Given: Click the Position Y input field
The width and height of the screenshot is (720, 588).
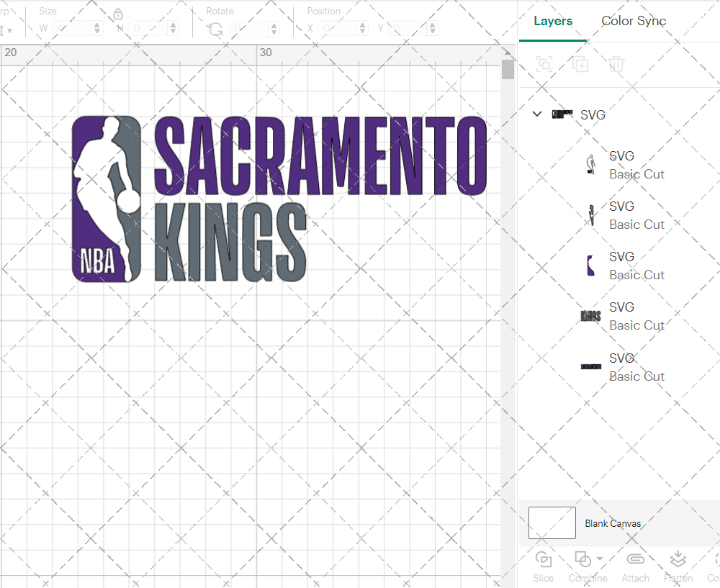Looking at the screenshot, I should 408,29.
